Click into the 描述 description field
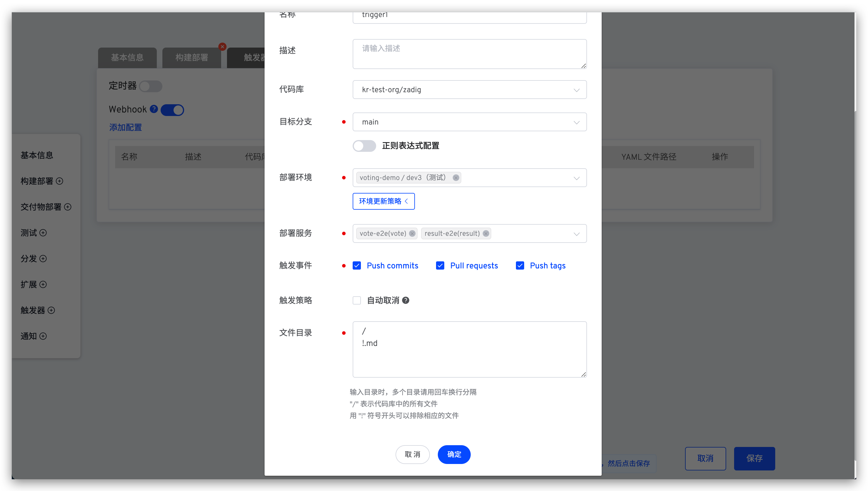868x491 pixels. pos(469,54)
